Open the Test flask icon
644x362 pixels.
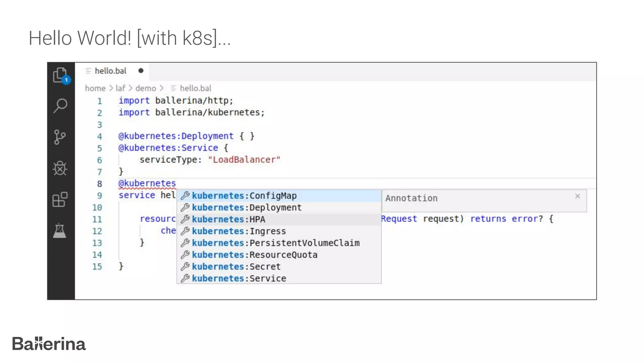click(60, 231)
